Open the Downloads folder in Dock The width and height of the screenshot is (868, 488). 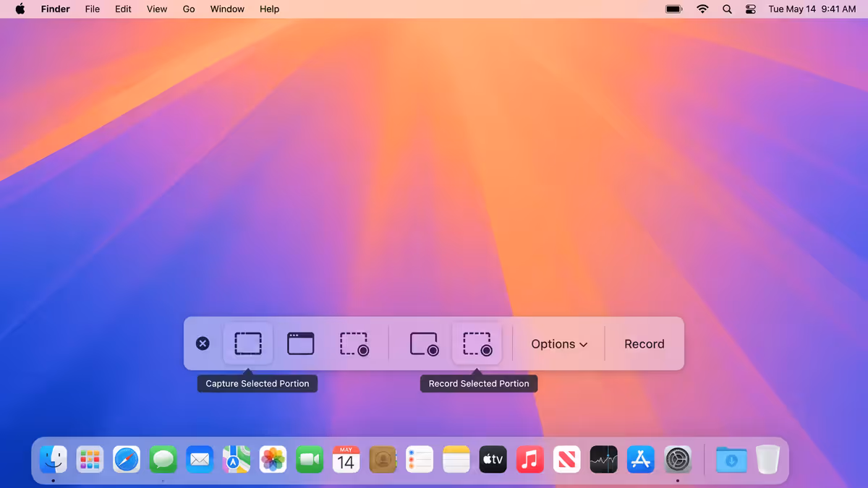click(x=731, y=459)
